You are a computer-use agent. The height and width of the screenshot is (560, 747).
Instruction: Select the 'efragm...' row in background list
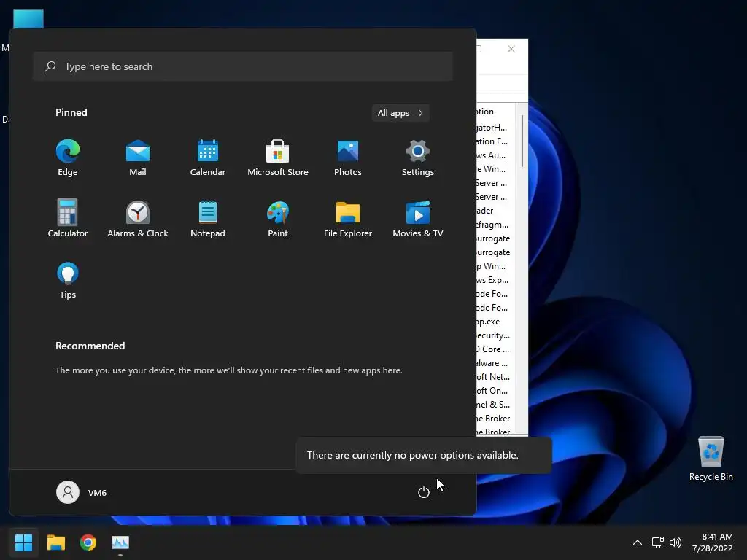tap(494, 225)
